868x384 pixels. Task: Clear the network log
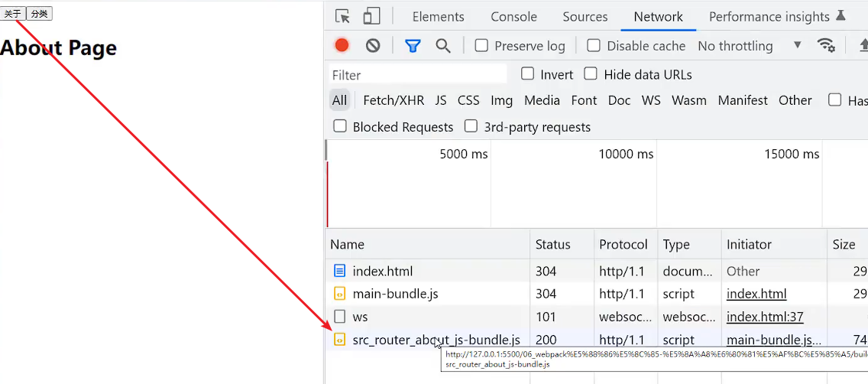coord(373,46)
